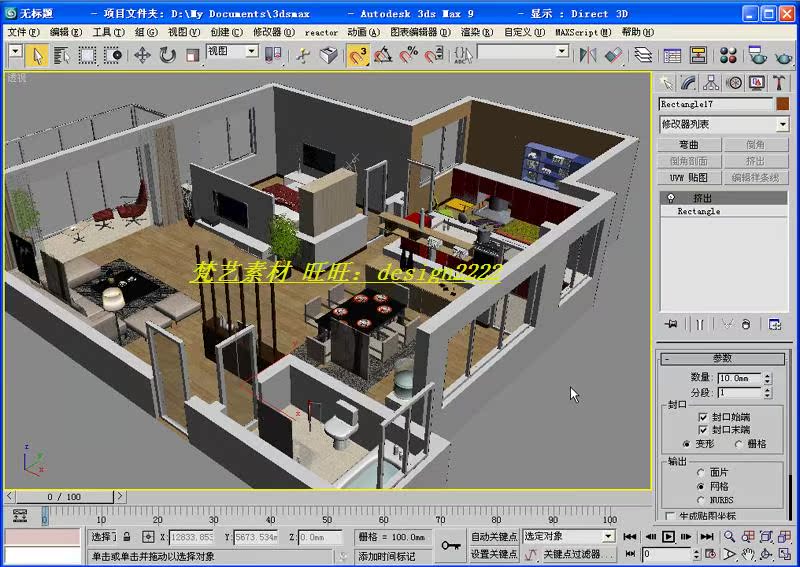
Task: Switch to the Create command panel tab
Action: (666, 83)
